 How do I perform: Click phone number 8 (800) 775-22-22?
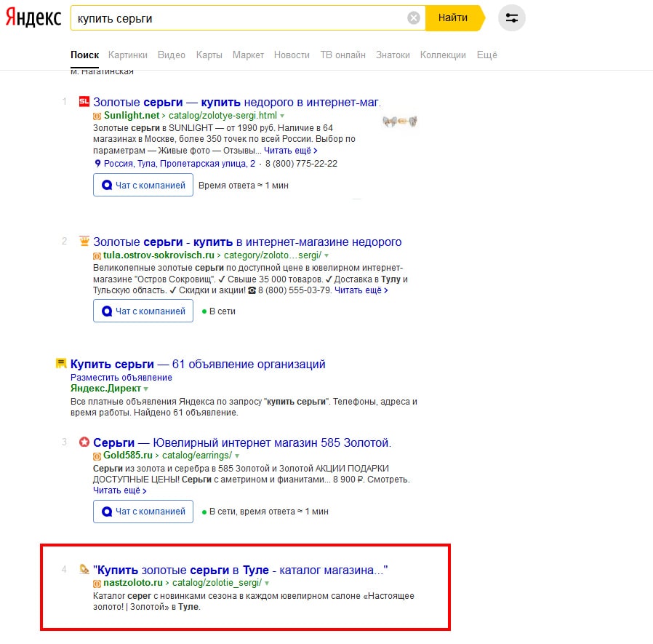pyautogui.click(x=302, y=164)
